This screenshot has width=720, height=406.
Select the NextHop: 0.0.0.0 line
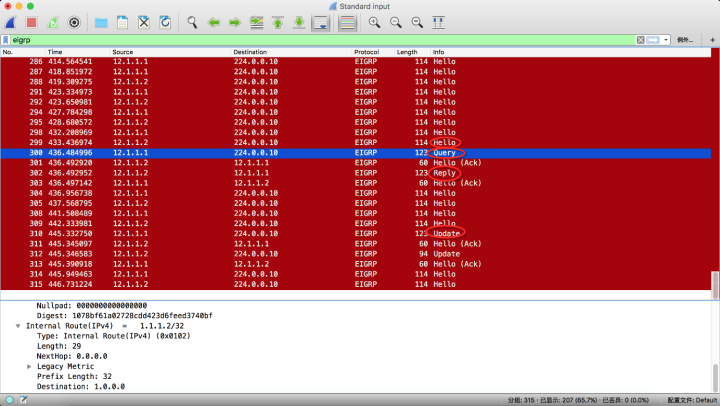[72, 356]
